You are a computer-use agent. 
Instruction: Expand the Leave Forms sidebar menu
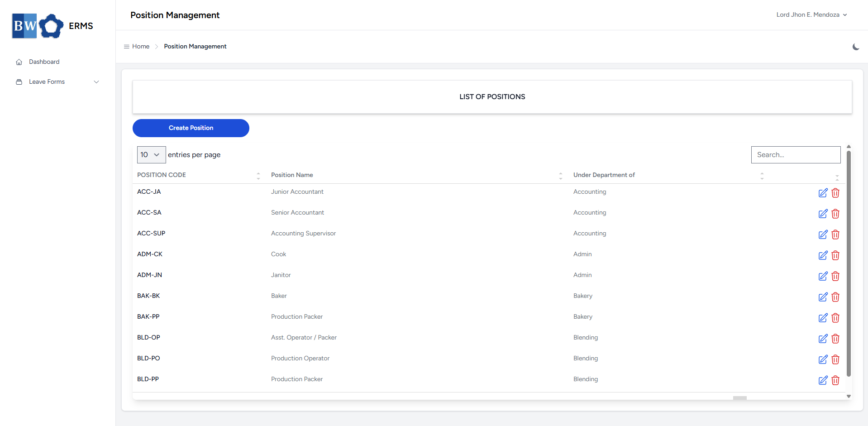[x=57, y=82]
